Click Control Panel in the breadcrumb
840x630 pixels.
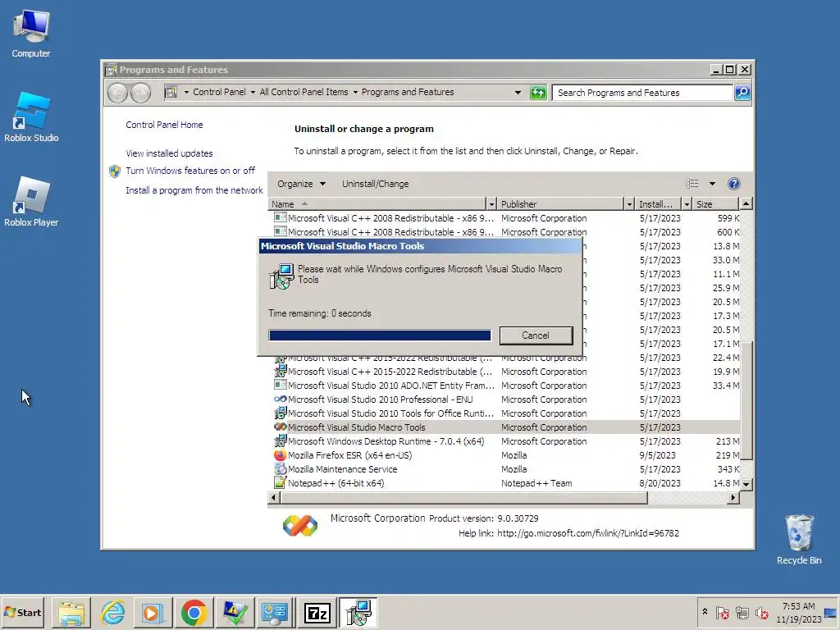point(219,92)
